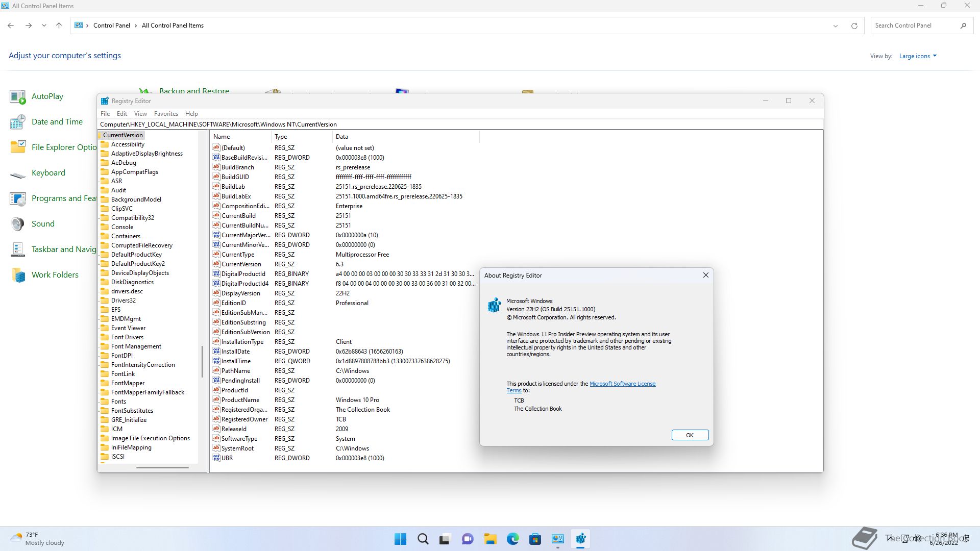Open the Sound settings icon

coord(32,224)
